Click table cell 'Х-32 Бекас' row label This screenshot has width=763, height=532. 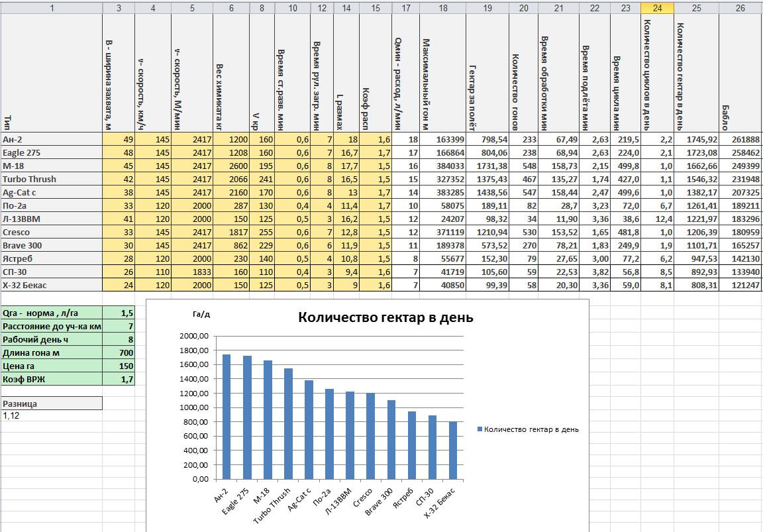[x=52, y=286]
